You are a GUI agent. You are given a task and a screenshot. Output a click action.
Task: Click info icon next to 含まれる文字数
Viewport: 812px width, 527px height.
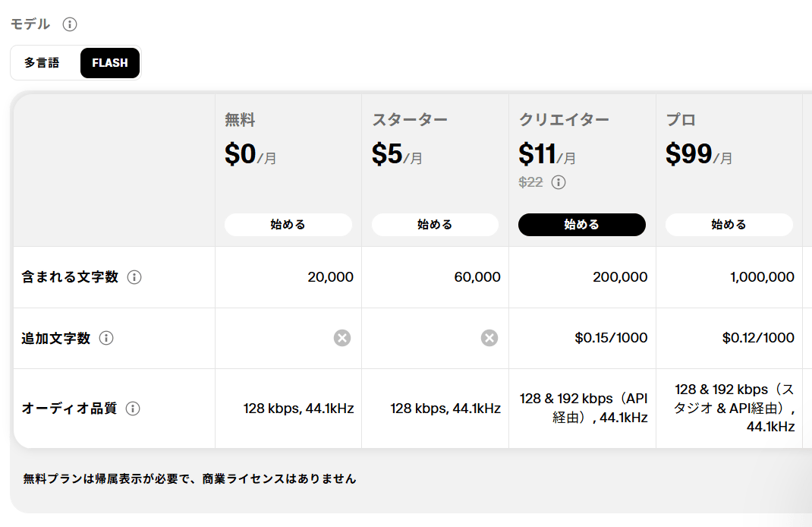(134, 277)
